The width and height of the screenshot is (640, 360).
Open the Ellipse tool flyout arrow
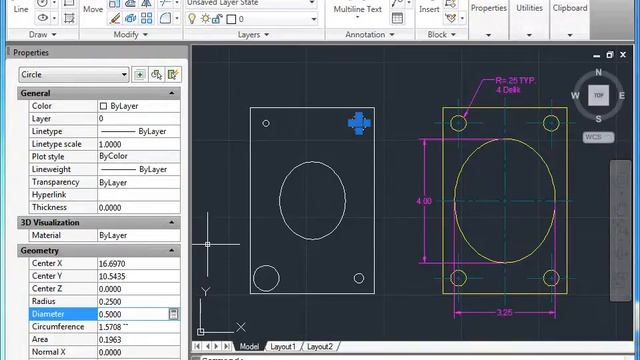click(54, 18)
